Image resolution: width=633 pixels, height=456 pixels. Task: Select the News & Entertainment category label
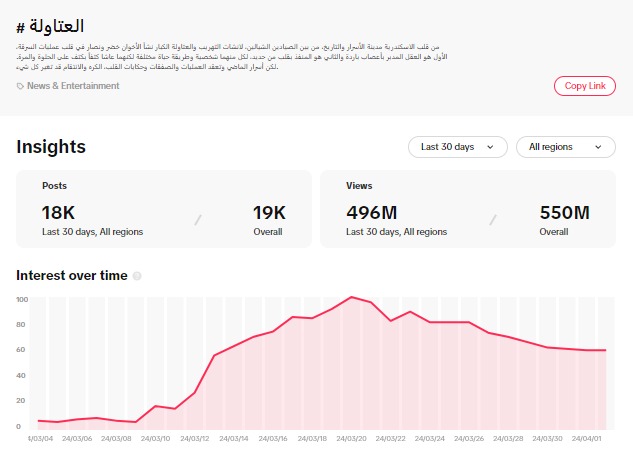(x=73, y=86)
